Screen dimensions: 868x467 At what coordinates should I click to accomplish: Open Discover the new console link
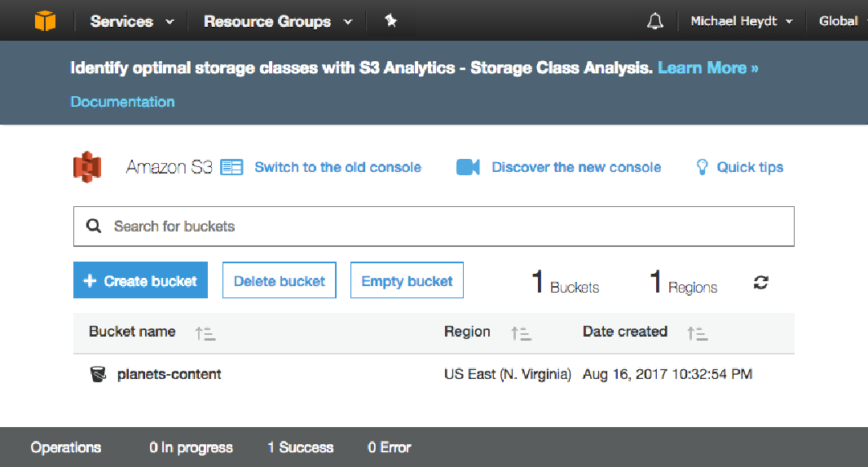pyautogui.click(x=576, y=167)
